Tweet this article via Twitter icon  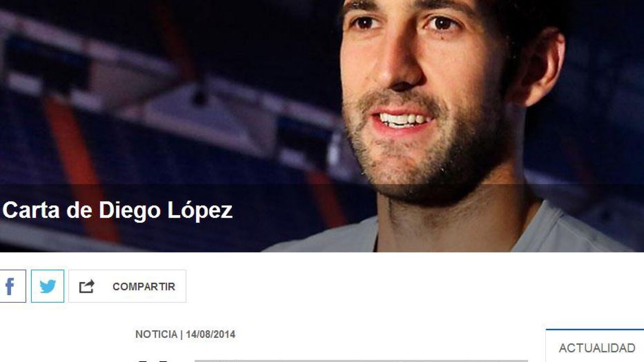tap(48, 286)
